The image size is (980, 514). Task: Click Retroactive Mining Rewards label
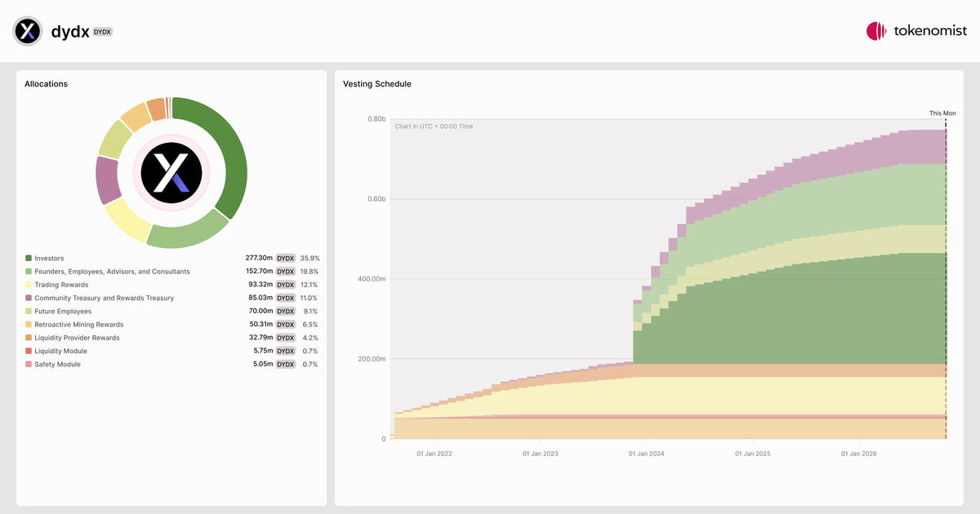tap(78, 325)
